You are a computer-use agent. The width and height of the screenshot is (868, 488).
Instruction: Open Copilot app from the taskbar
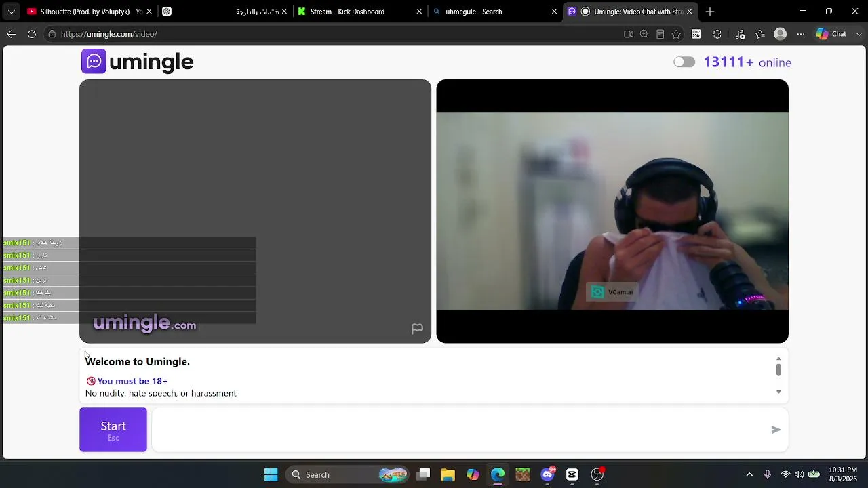473,474
